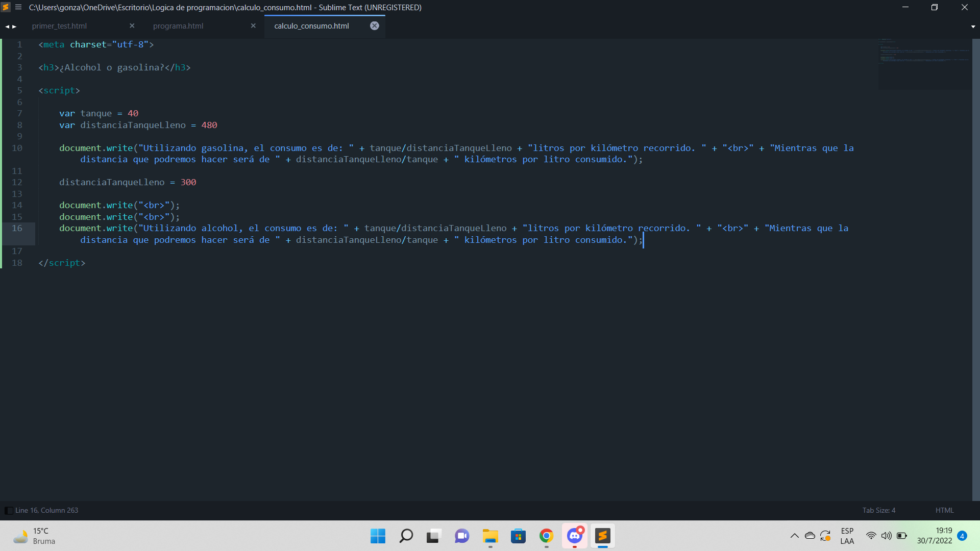Open Task View from the taskbar
This screenshot has width=980, height=551.
click(x=433, y=536)
